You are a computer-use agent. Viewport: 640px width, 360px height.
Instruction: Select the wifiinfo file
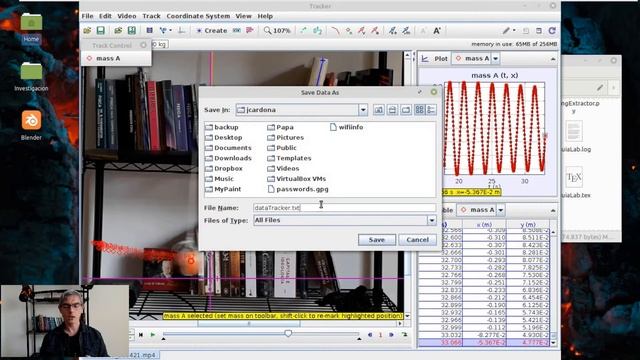346,127
